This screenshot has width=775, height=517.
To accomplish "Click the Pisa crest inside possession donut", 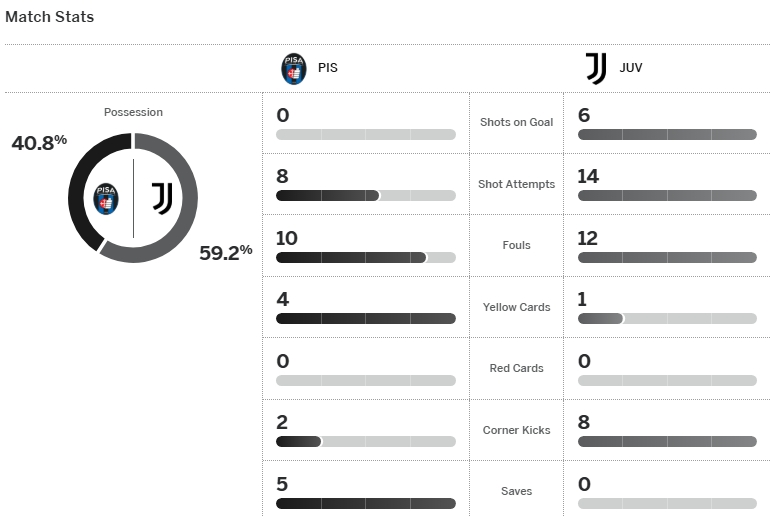I will click(x=106, y=198).
